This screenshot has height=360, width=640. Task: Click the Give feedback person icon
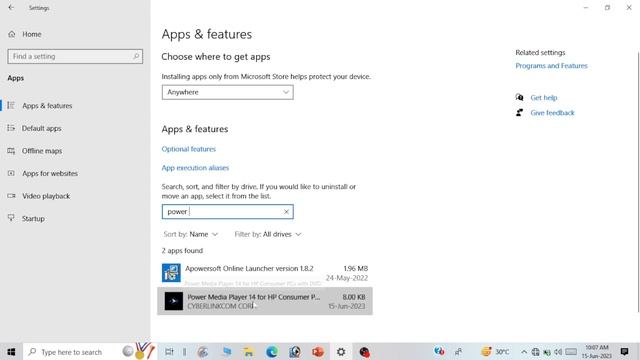(519, 112)
